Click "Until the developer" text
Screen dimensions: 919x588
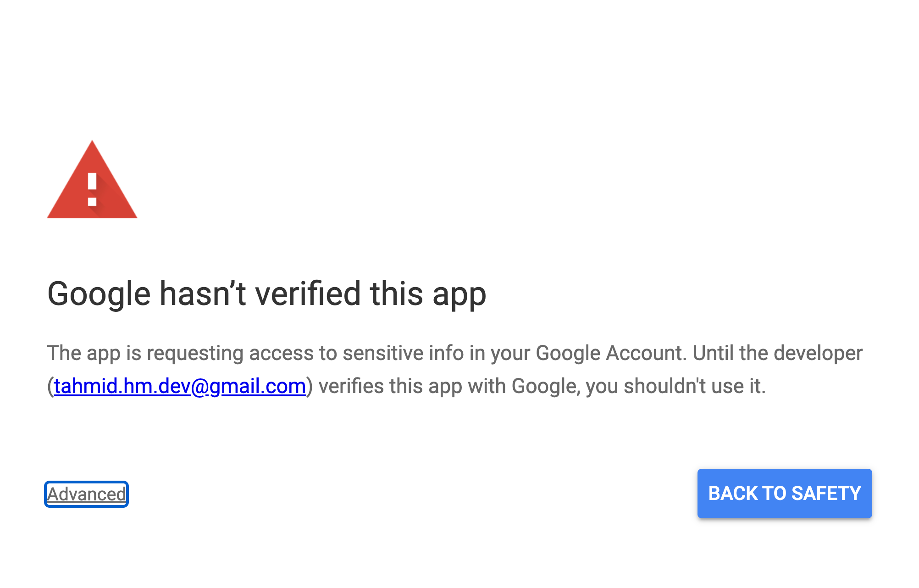click(x=778, y=353)
